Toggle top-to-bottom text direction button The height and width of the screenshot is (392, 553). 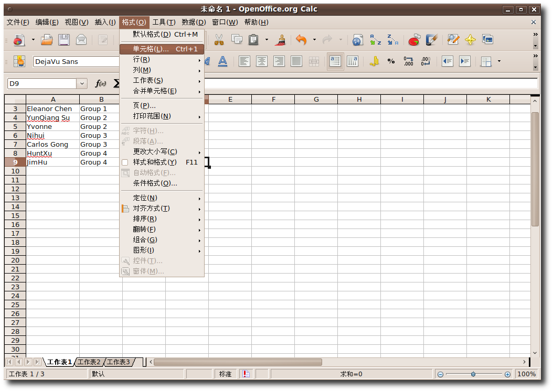353,61
